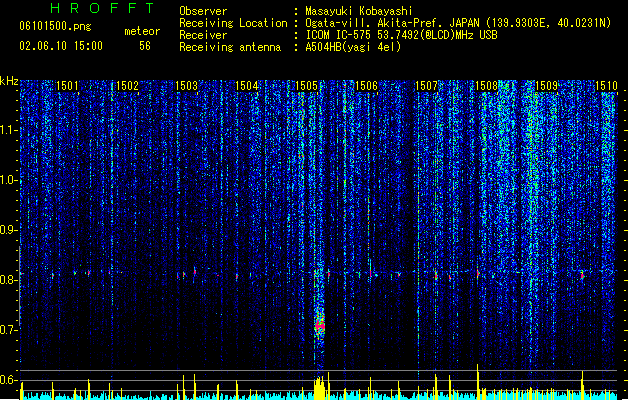Viewport: 629px width, 400px height.
Task: Click the Receiving antenna label
Action: click(x=230, y=47)
